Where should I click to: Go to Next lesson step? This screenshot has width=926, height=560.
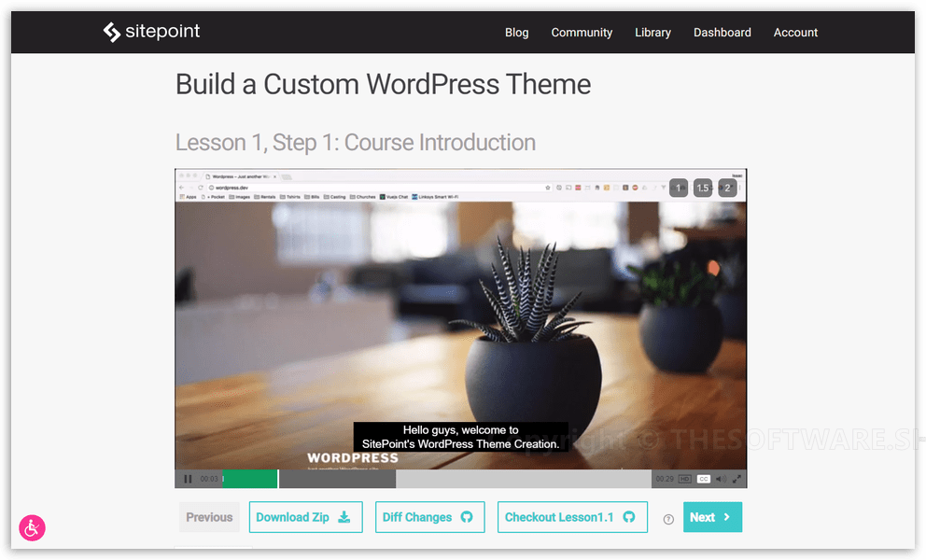point(712,517)
